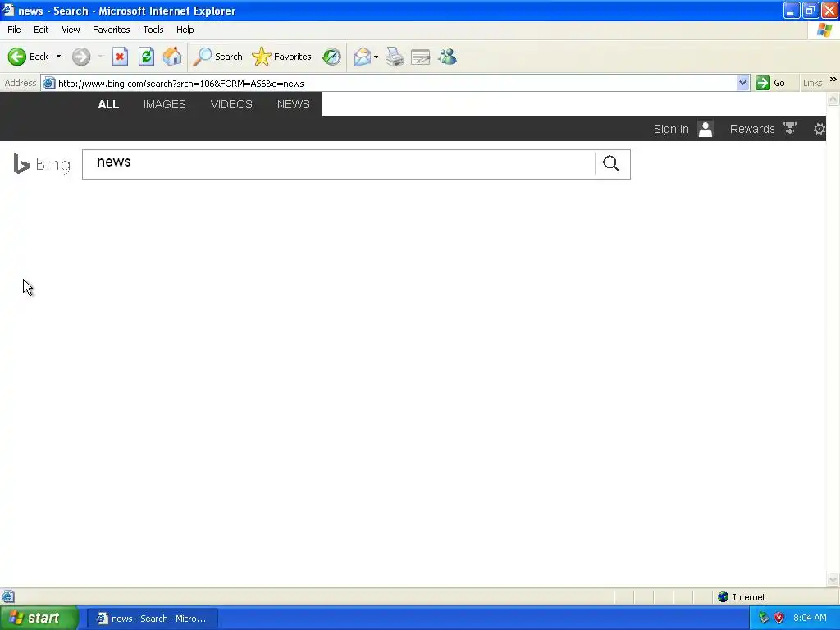
Task: Switch to the IMAGES tab
Action: tap(164, 104)
